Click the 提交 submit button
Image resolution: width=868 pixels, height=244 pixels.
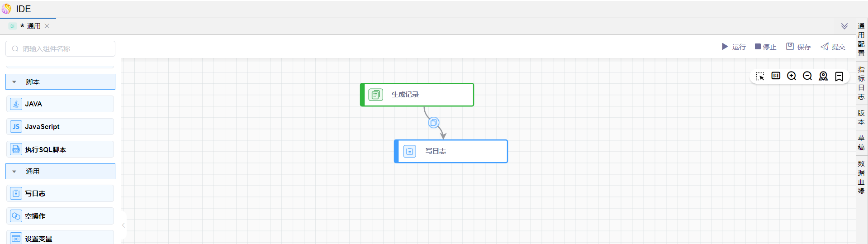tap(833, 47)
